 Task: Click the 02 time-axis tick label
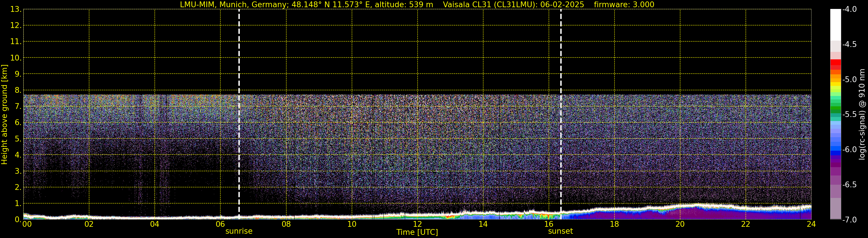[x=89, y=224]
